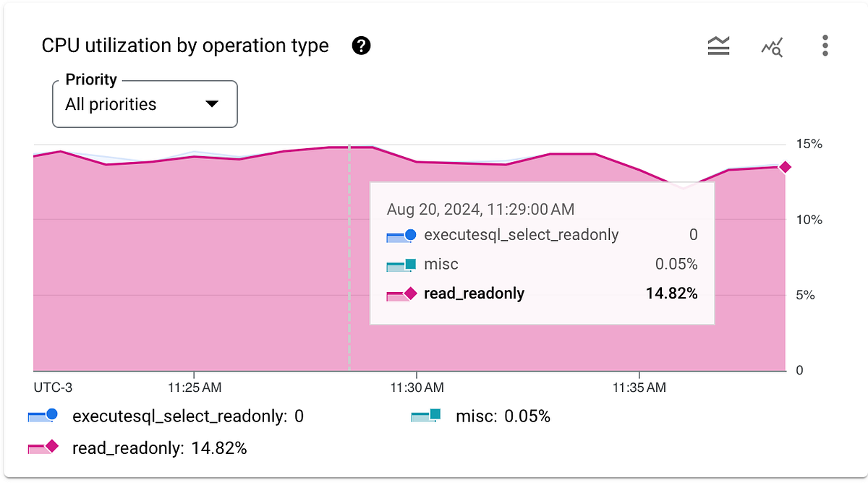Open the chart in Metrics Explorer
Screen dimensions: 868x488
pos(772,45)
